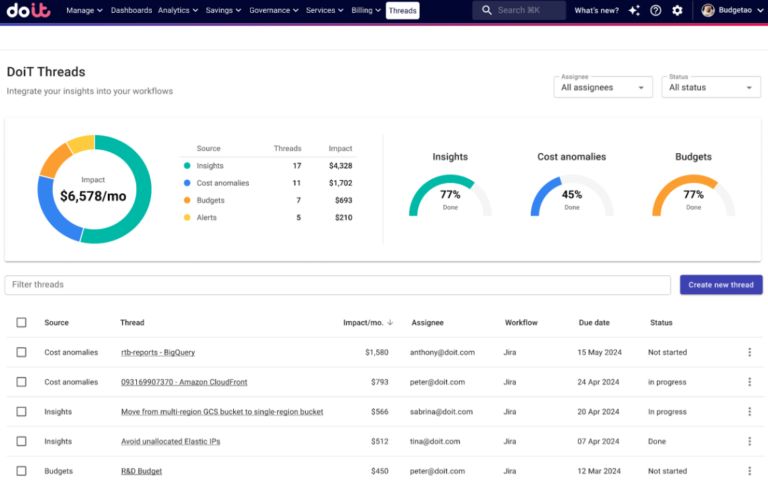Open the Governance menu dropdown
Image resolution: width=768 pixels, height=480 pixels.
273,11
